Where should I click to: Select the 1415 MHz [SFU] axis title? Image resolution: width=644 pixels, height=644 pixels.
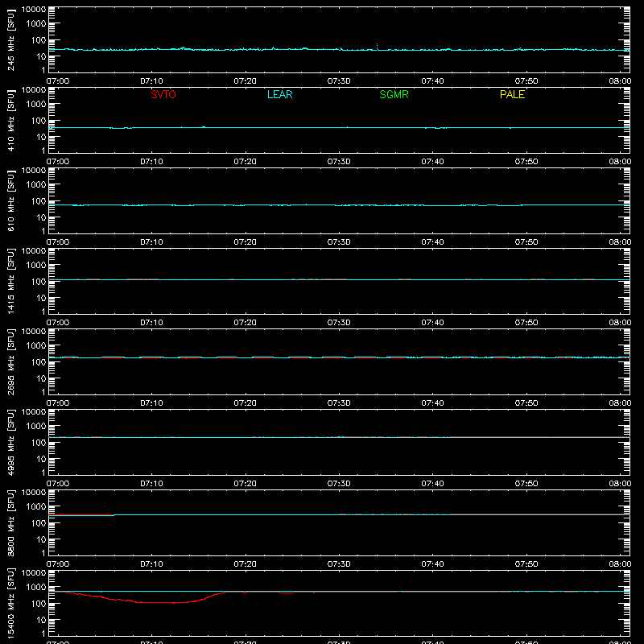tap(10, 281)
